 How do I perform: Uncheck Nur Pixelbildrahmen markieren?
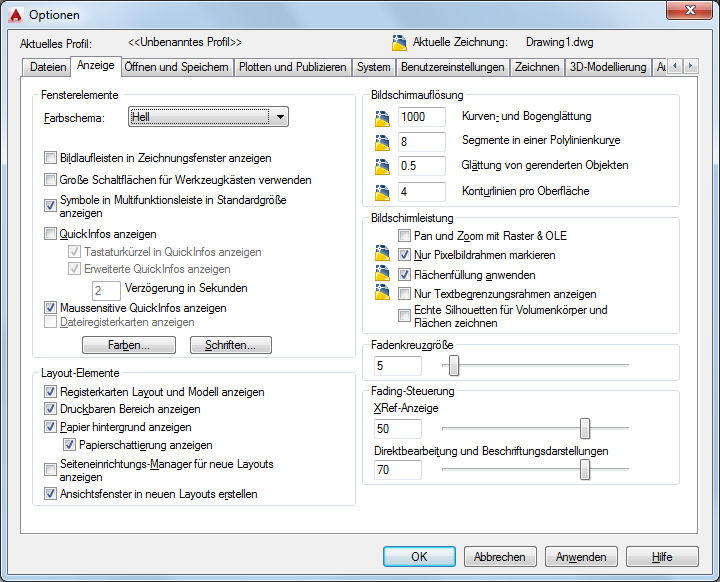404,255
